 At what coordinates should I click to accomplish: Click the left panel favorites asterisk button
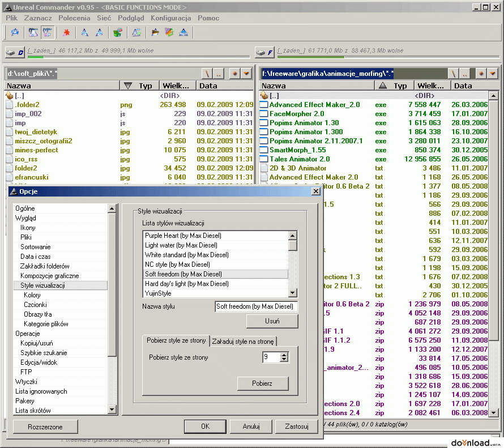(x=235, y=74)
